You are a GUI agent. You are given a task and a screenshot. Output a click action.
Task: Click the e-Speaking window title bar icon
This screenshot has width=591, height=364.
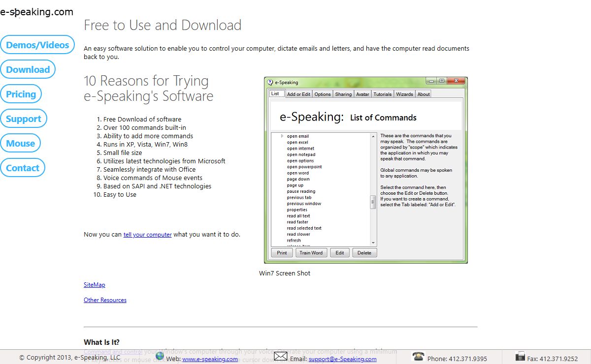pyautogui.click(x=270, y=82)
